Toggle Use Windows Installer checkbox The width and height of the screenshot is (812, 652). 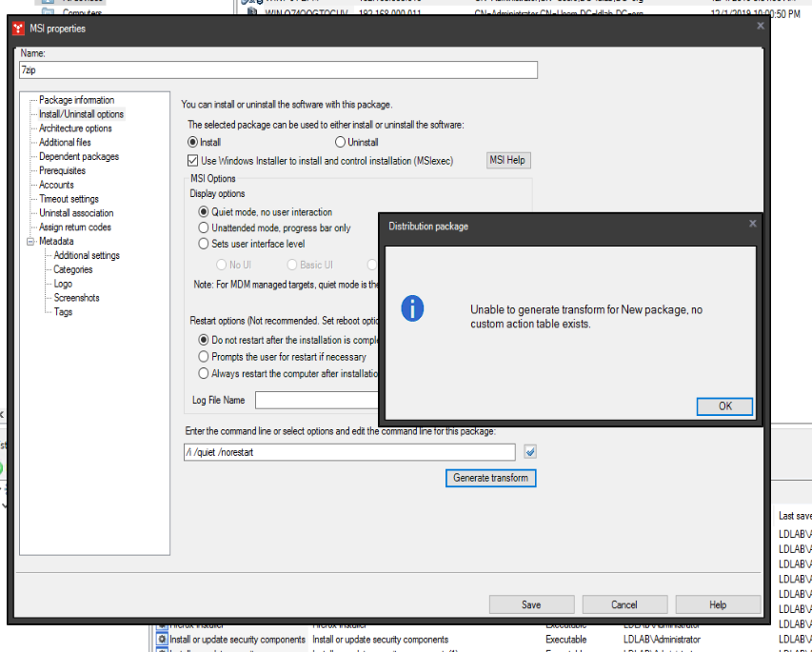point(193,161)
